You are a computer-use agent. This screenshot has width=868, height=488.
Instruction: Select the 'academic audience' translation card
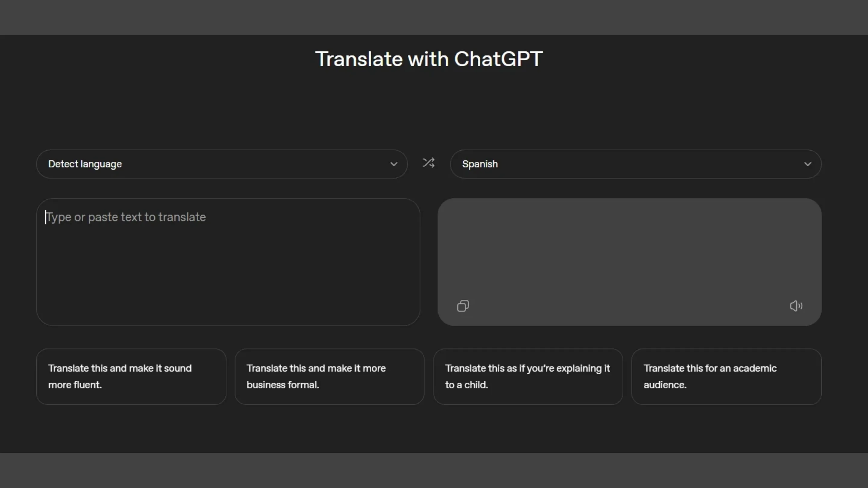pos(726,377)
